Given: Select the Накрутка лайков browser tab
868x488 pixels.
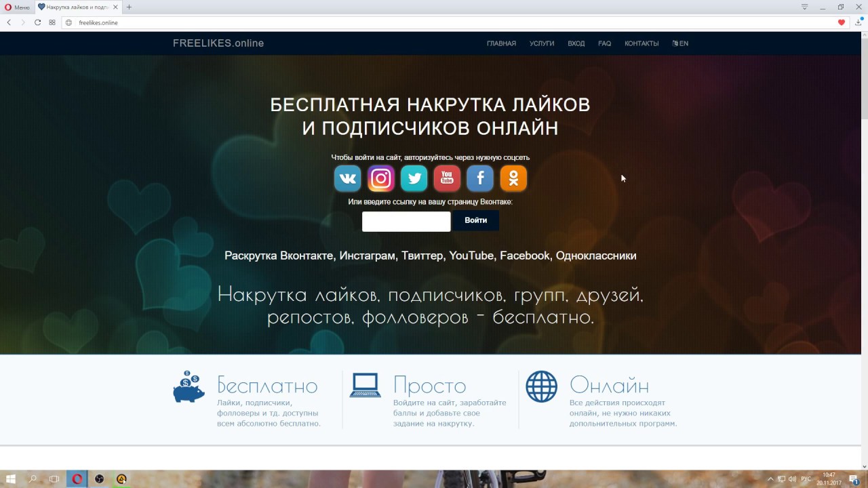Looking at the screenshot, I should 78,7.
